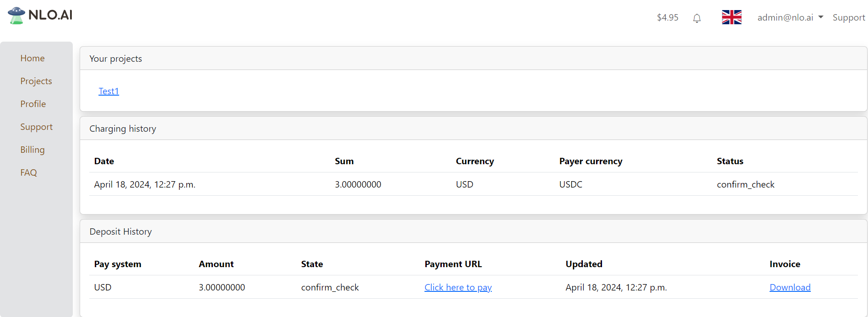Click the Deposit History panel heading
Viewport: 868px width, 317px height.
pyautogui.click(x=120, y=231)
